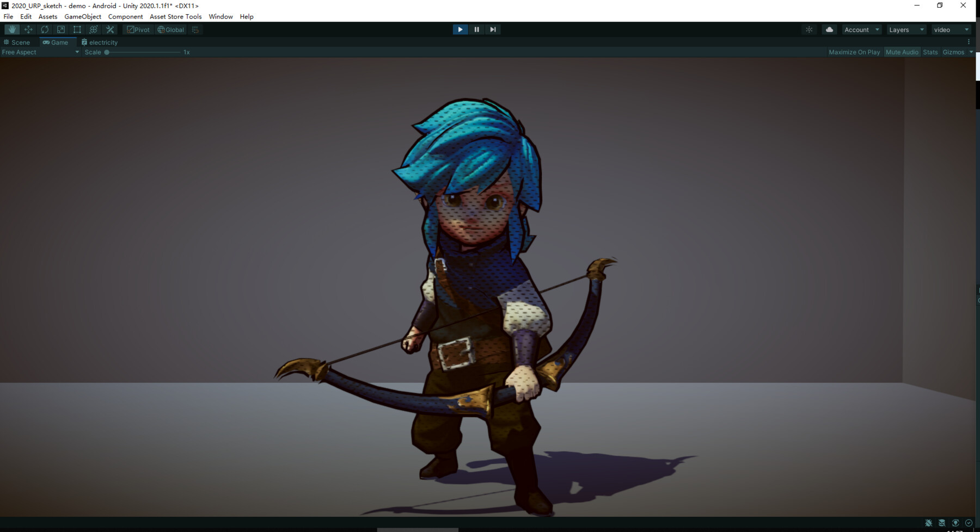Open the Free Aspect dropdown

coord(39,52)
